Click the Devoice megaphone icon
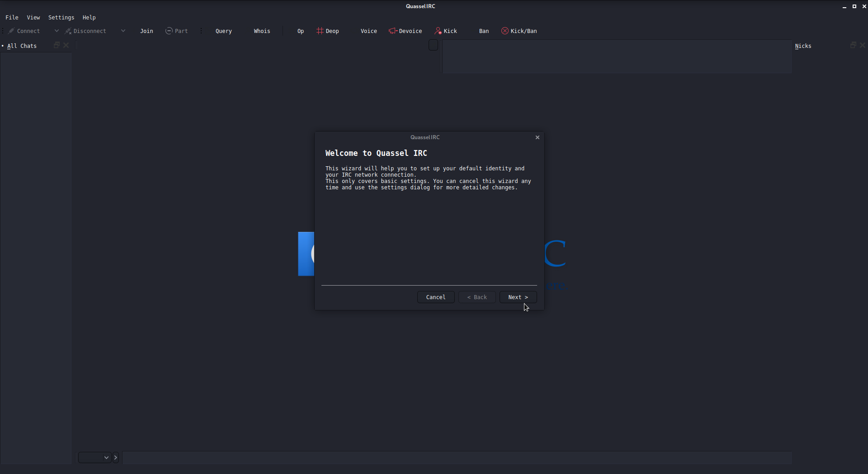 pos(393,31)
